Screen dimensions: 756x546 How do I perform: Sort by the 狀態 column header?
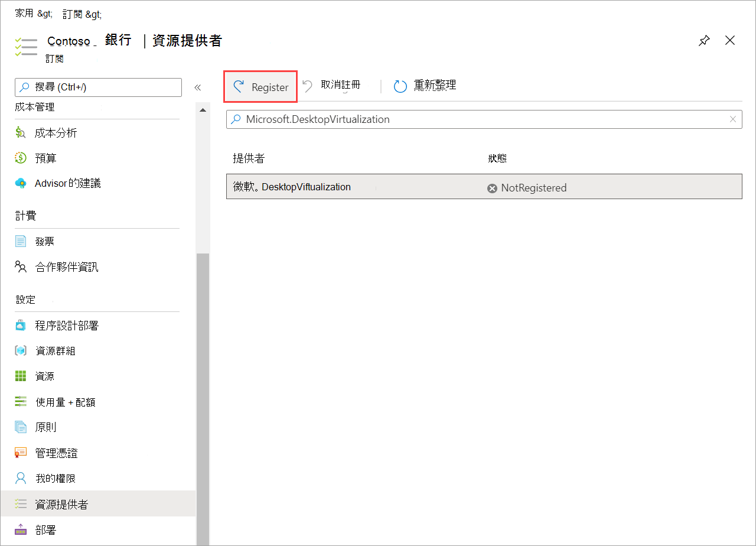pyautogui.click(x=498, y=159)
